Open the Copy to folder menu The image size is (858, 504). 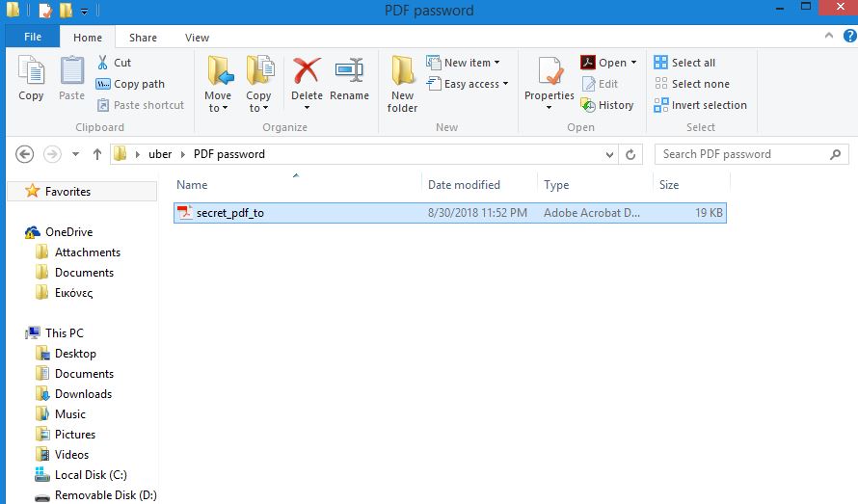click(x=258, y=84)
